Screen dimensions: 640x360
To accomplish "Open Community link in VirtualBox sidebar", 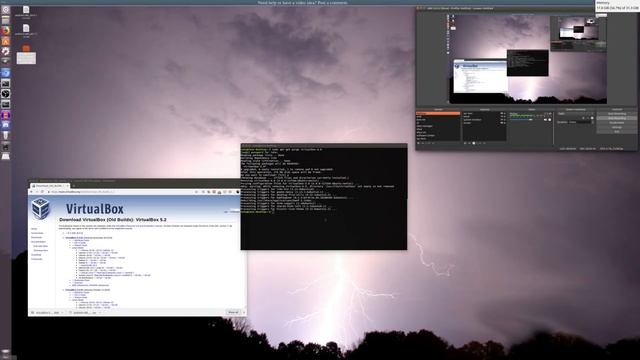I will pos(36,259).
